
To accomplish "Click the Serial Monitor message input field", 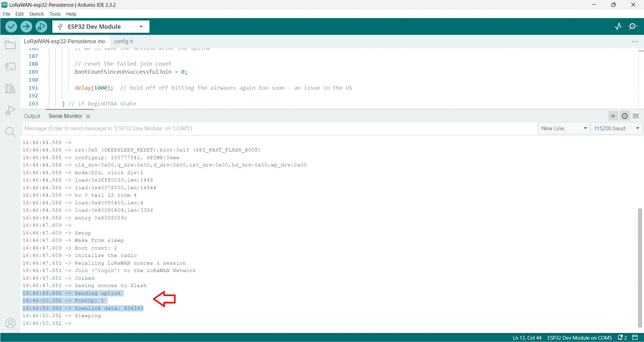I will (279, 128).
